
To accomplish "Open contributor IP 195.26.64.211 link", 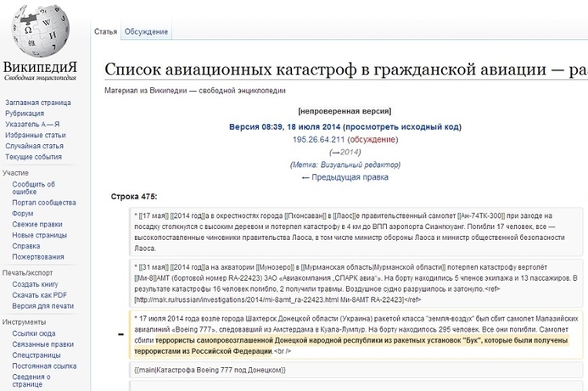I will 318,140.
